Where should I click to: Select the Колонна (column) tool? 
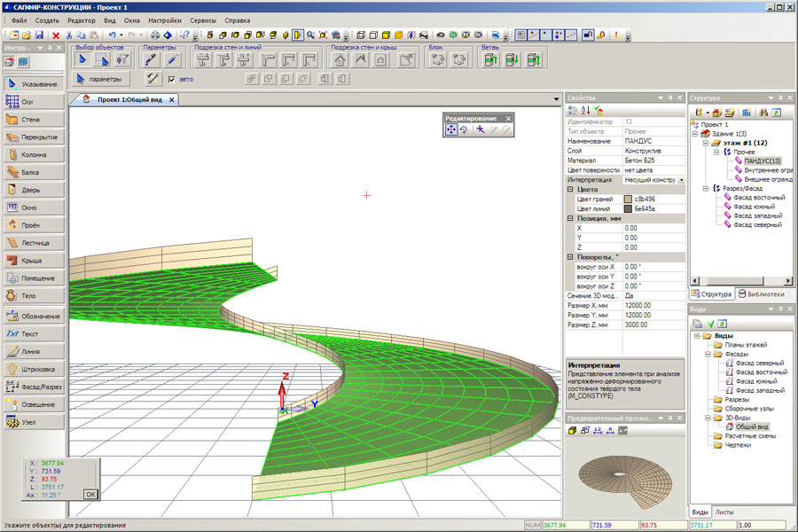pos(34,154)
